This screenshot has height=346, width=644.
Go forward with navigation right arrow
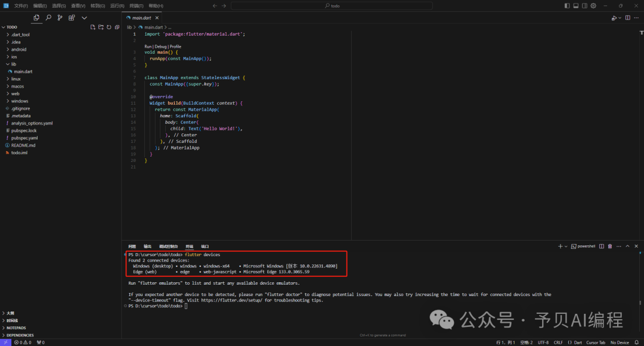(224, 6)
